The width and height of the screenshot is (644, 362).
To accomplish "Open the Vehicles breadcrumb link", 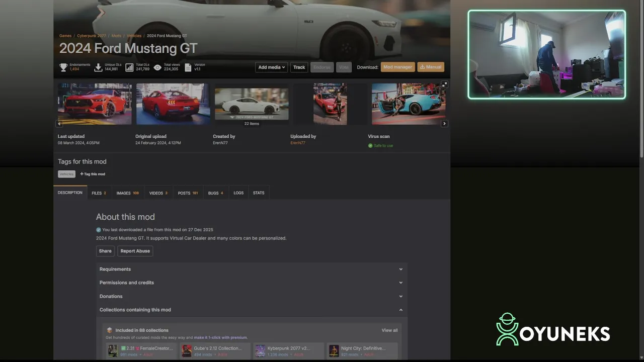I will (x=134, y=36).
